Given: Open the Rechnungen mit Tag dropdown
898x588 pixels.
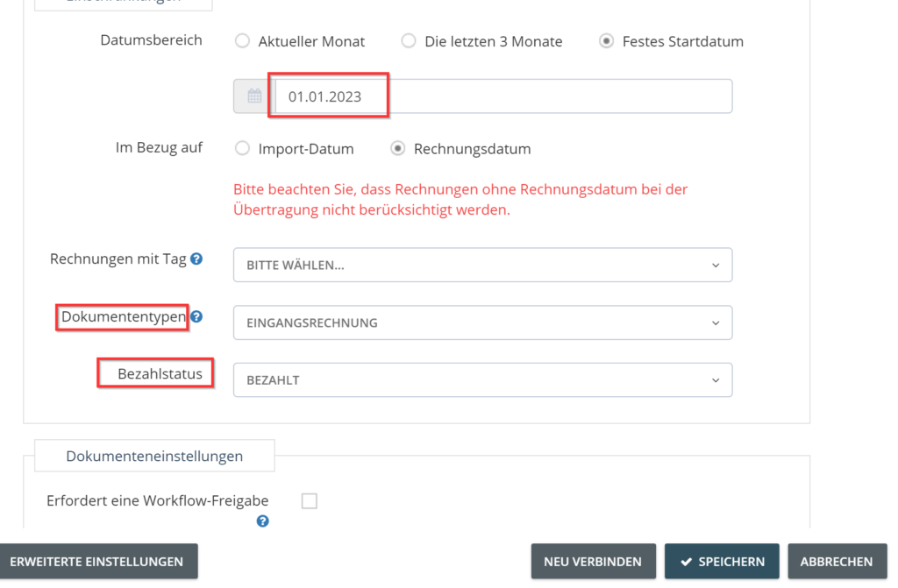Looking at the screenshot, I should [483, 266].
